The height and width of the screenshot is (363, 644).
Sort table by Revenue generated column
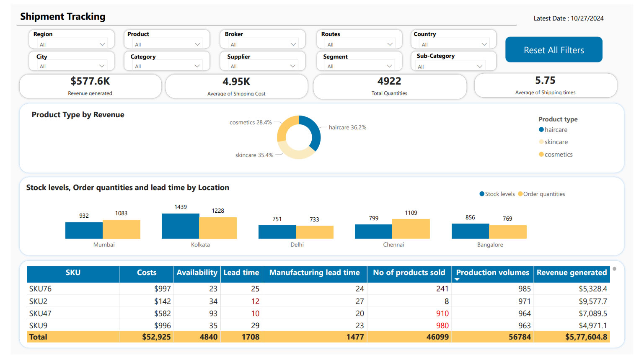tap(572, 273)
